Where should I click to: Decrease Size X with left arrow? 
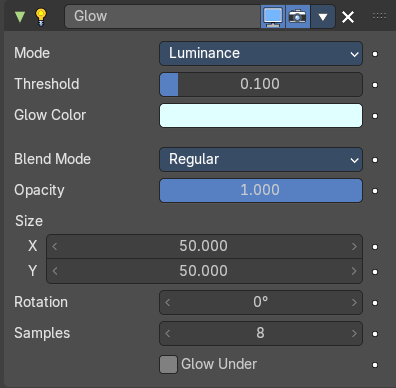pyautogui.click(x=55, y=247)
